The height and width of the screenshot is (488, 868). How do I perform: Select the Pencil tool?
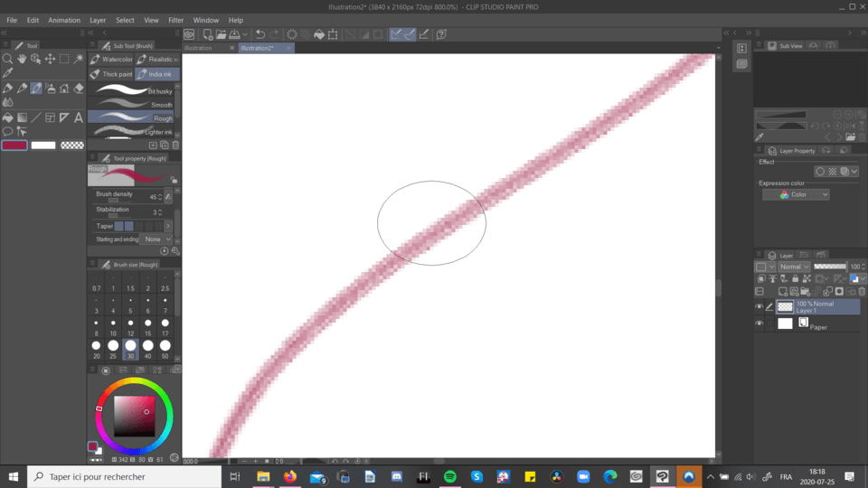[x=22, y=88]
